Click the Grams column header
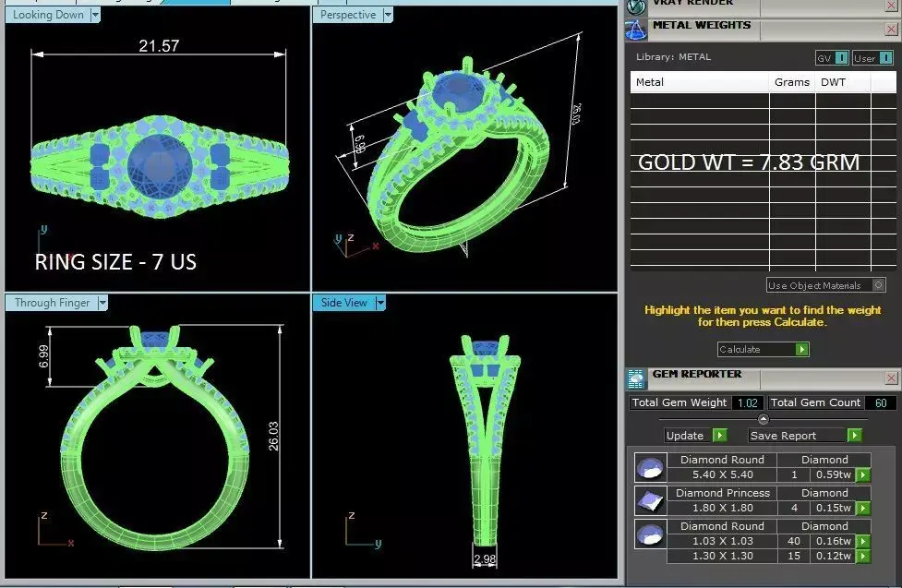 click(792, 82)
